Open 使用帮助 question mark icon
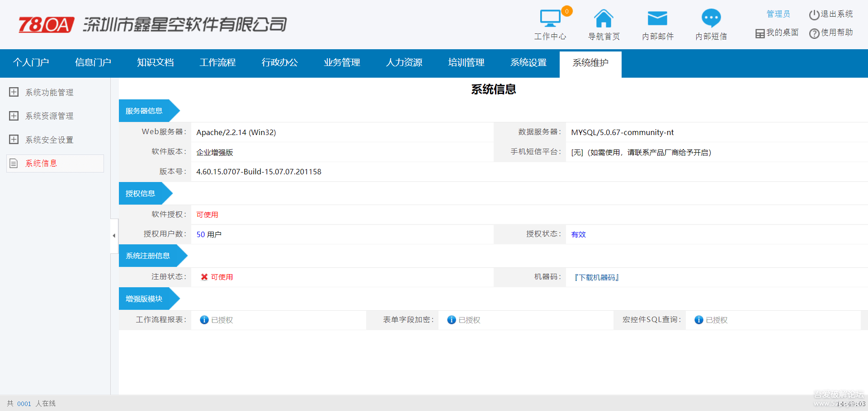Image resolution: width=868 pixels, height=411 pixels. coord(814,33)
